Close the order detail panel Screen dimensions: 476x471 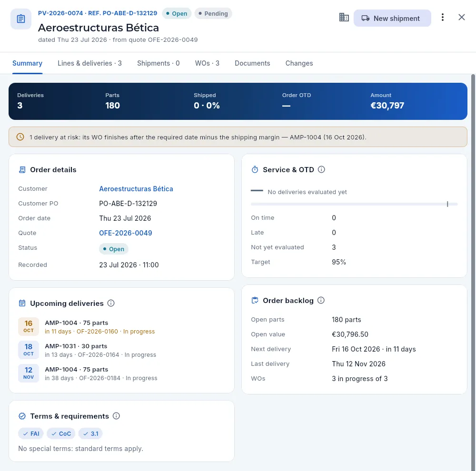coord(461,17)
